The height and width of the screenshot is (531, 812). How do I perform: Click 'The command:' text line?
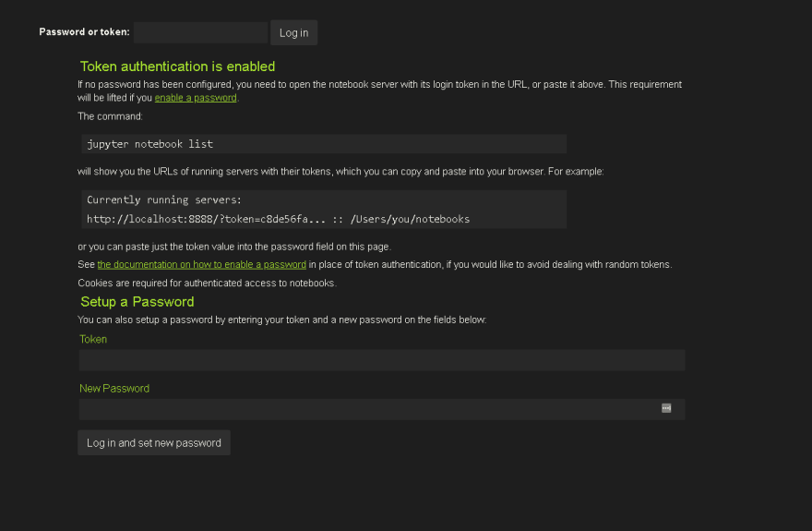point(111,116)
